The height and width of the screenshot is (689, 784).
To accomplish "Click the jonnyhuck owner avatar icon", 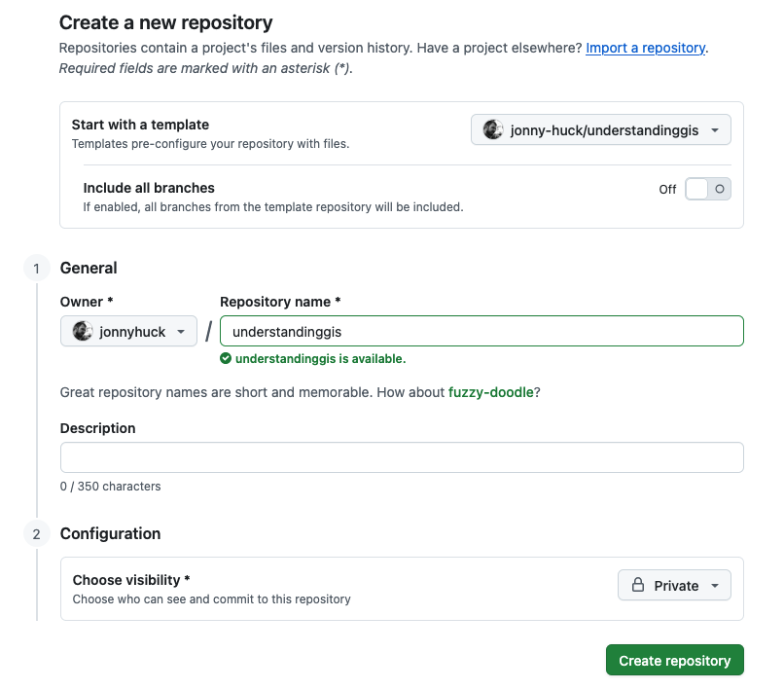I will 83,332.
